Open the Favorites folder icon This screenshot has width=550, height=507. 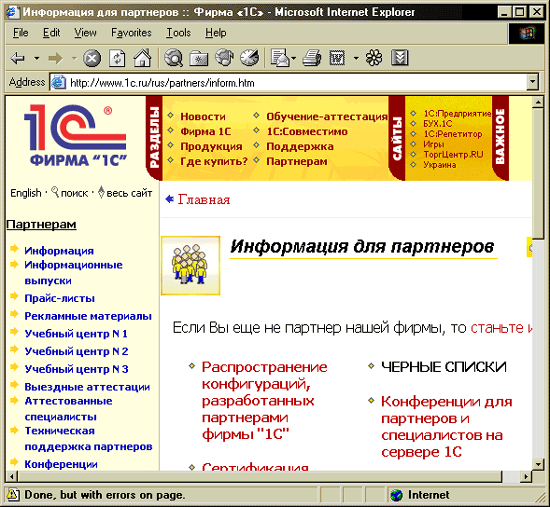click(x=199, y=58)
